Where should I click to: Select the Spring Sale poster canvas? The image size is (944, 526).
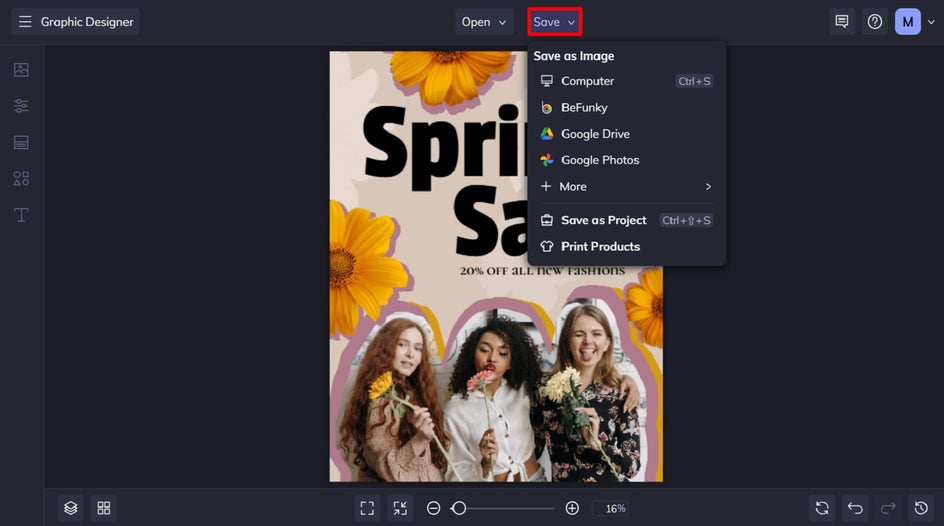click(x=495, y=266)
